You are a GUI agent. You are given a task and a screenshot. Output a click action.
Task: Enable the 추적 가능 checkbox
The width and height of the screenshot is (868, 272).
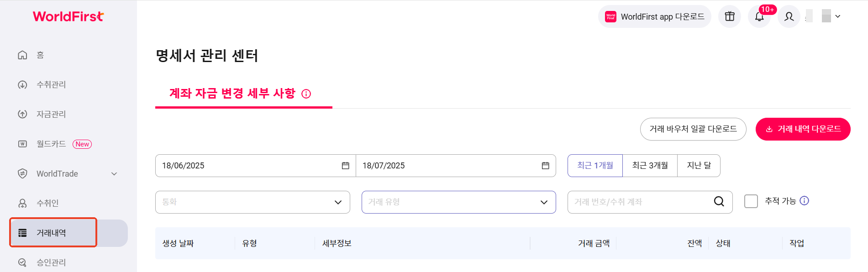coord(751,201)
